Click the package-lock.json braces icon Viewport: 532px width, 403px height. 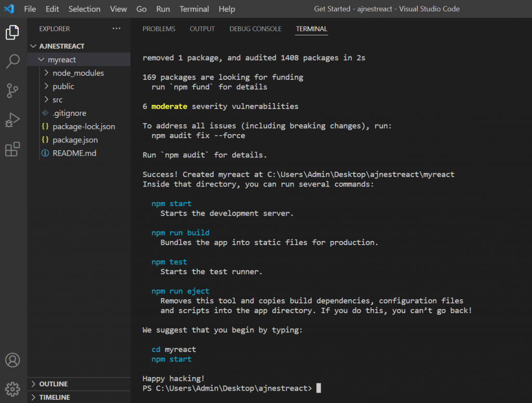coord(45,126)
